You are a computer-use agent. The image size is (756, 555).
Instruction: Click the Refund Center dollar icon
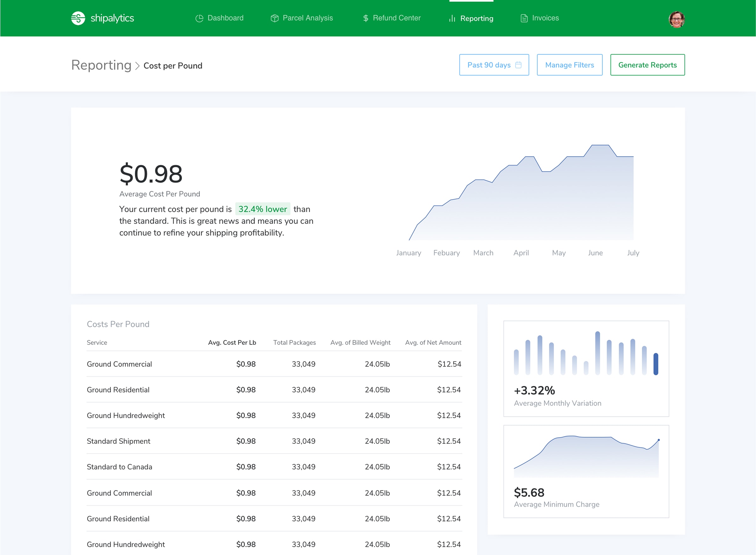tap(366, 18)
